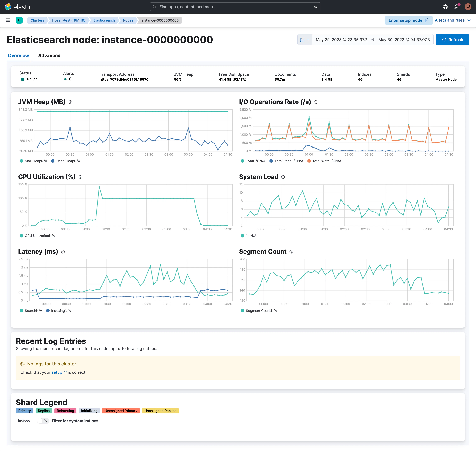Image resolution: width=476 pixels, height=452 pixels.
Task: Toggle Filter for system indices switch
Action: click(x=43, y=421)
